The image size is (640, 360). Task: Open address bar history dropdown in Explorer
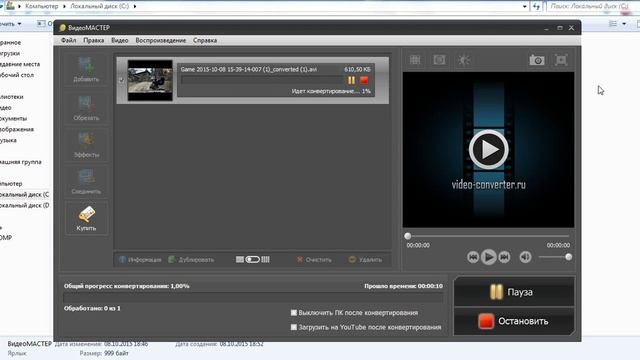click(525, 6)
